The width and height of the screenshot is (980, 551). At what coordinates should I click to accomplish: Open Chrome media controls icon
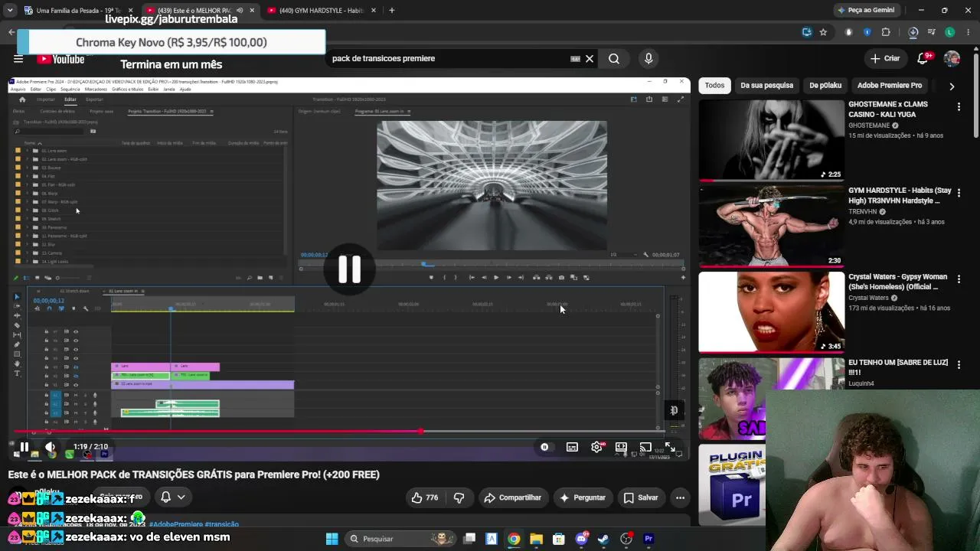click(x=932, y=32)
